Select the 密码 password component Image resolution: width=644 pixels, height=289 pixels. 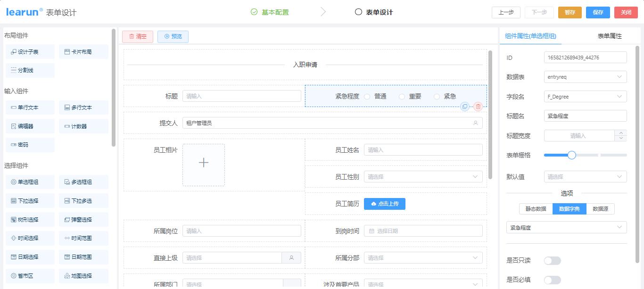click(30, 145)
